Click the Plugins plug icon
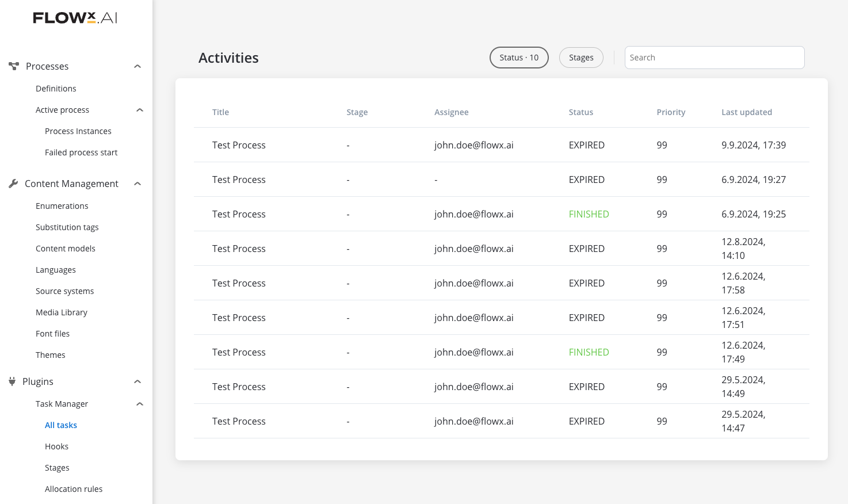 click(12, 381)
